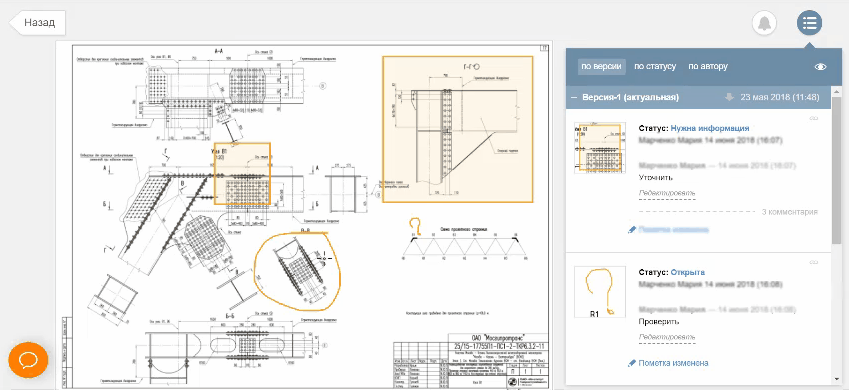Click the Проверить comment text
The height and width of the screenshot is (390, 849).
[659, 322]
